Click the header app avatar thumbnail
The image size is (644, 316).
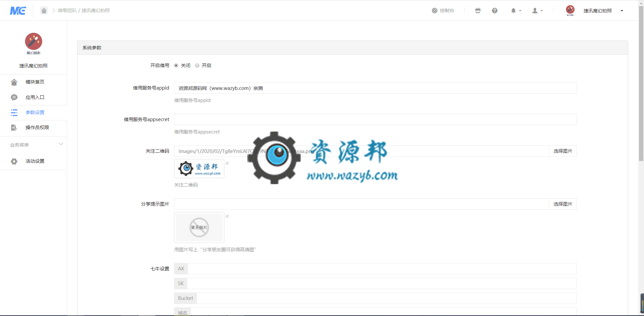pos(570,10)
